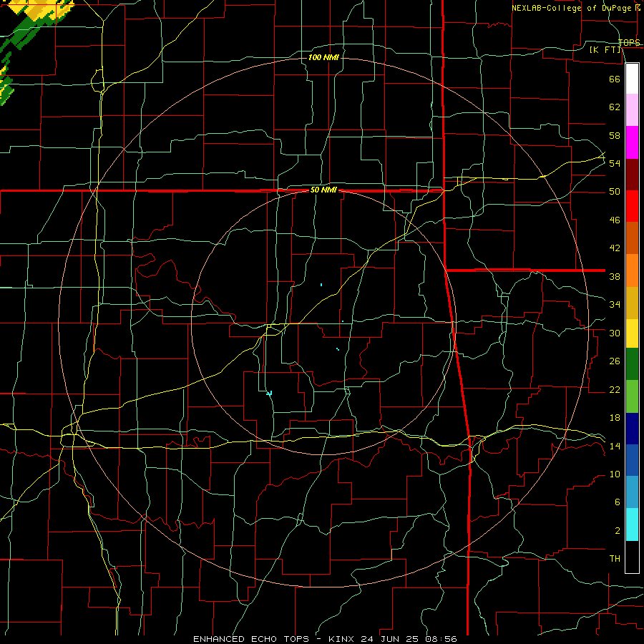Click the light green 22 kft legend swatch
644x644 pixels.
click(x=632, y=396)
